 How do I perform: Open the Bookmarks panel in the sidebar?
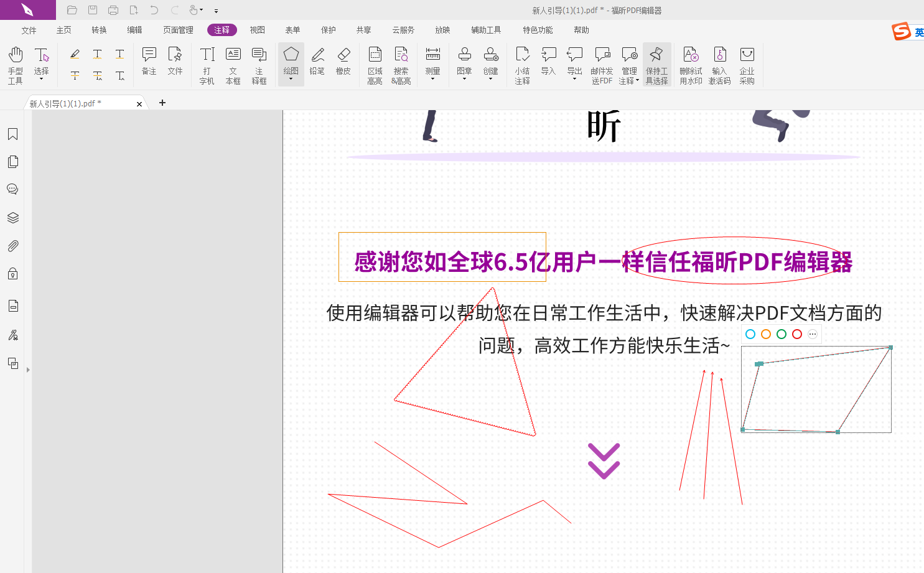click(12, 134)
